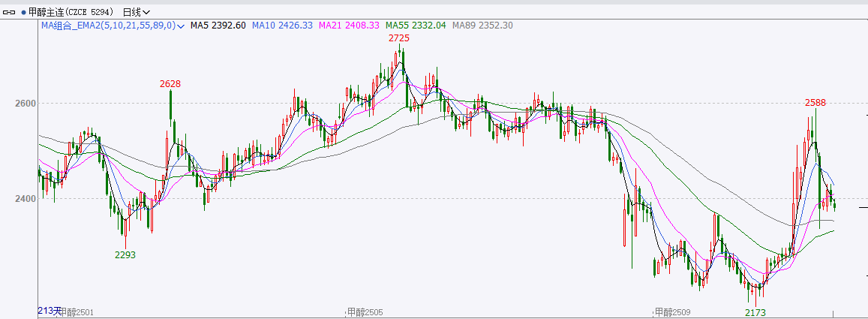868x319 pixels.
Task: Click the 2588 recent high label
Action: coord(815,103)
